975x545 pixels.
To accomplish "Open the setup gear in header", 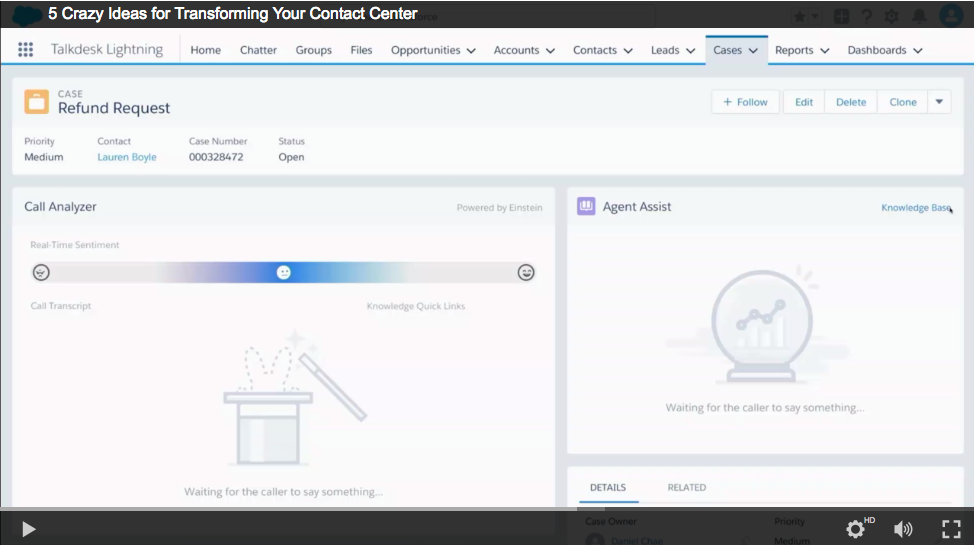I will coord(892,17).
